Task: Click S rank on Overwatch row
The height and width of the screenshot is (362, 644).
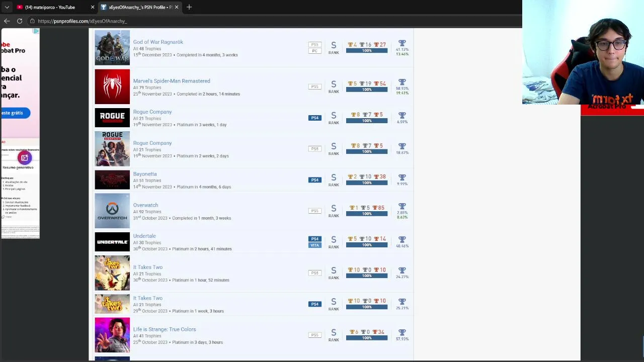Action: pos(334,211)
